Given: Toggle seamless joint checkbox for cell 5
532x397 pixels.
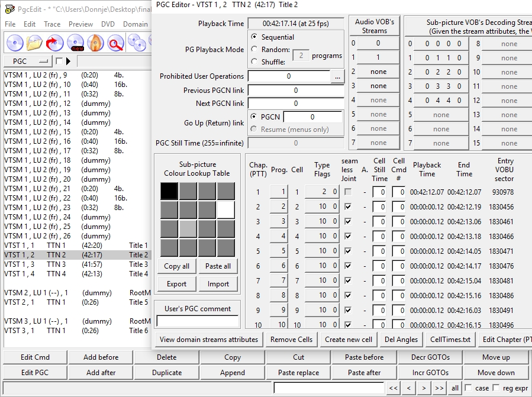Looking at the screenshot, I should (x=348, y=251).
